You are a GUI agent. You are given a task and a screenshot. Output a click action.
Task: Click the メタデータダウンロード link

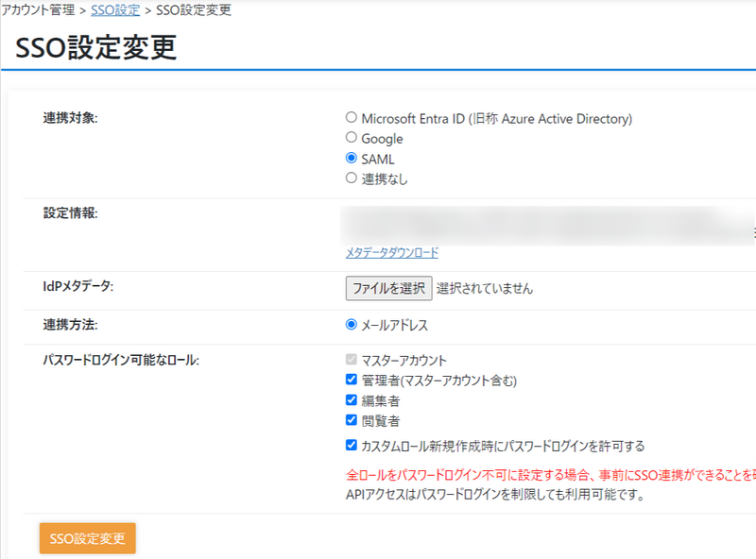[391, 253]
